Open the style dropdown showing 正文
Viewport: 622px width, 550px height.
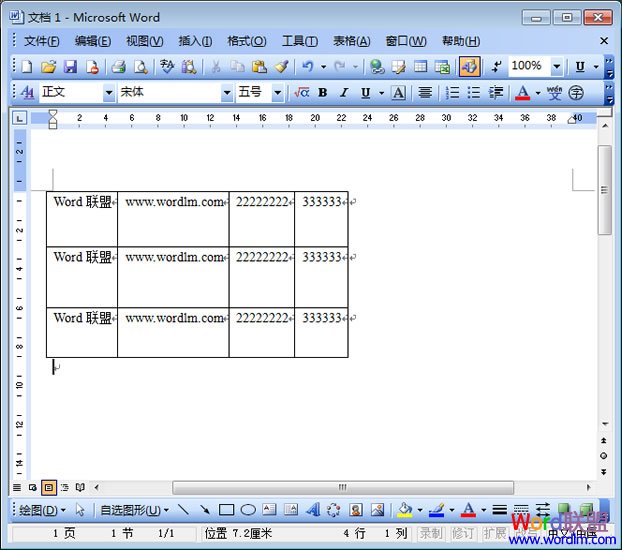108,93
